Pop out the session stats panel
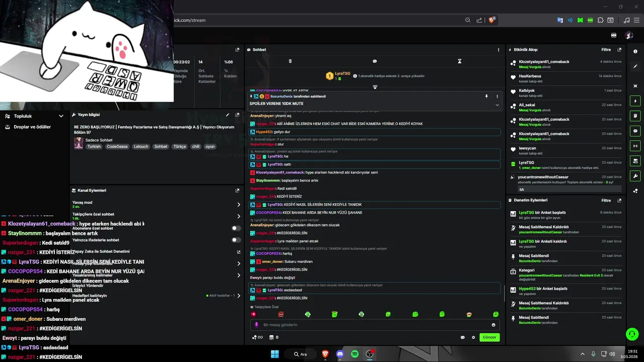644x362 pixels. 237,50
